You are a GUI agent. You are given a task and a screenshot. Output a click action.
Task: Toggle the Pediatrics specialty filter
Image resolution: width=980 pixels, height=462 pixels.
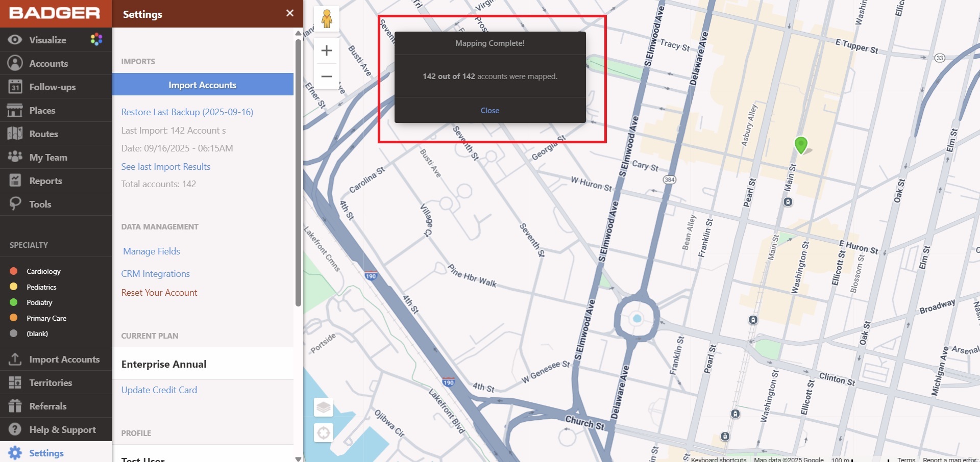click(x=41, y=287)
